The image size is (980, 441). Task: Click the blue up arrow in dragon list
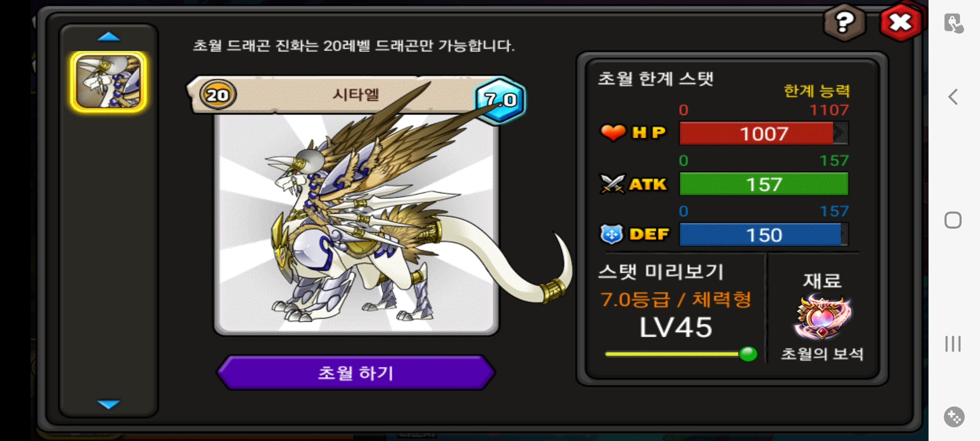pos(109,37)
